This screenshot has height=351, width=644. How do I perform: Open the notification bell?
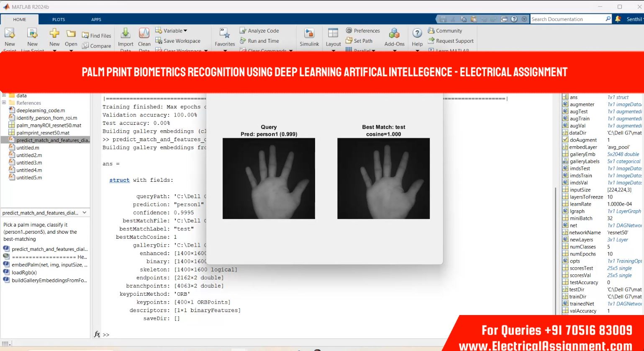tap(618, 19)
